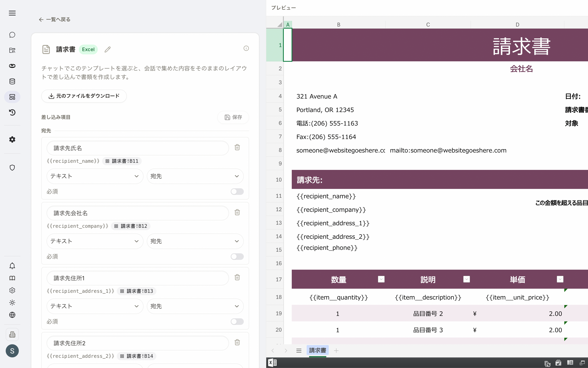Open group dropdown 宛先 for recipient_company

click(195, 241)
